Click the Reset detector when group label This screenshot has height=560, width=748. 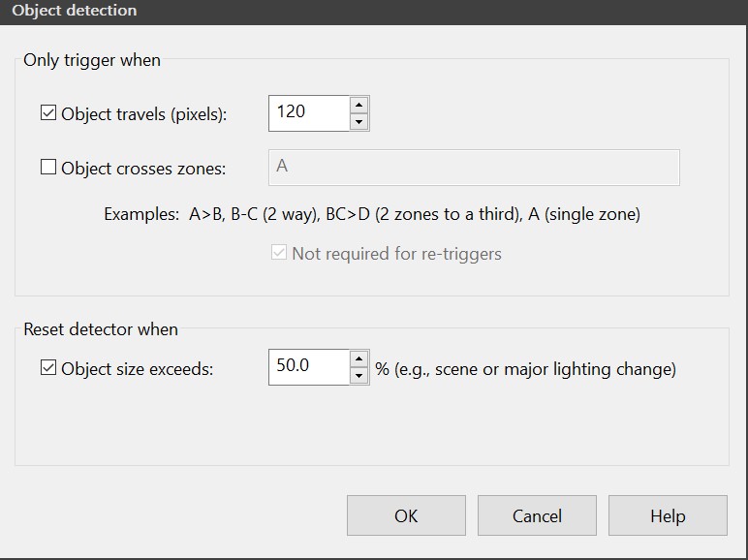coord(101,329)
